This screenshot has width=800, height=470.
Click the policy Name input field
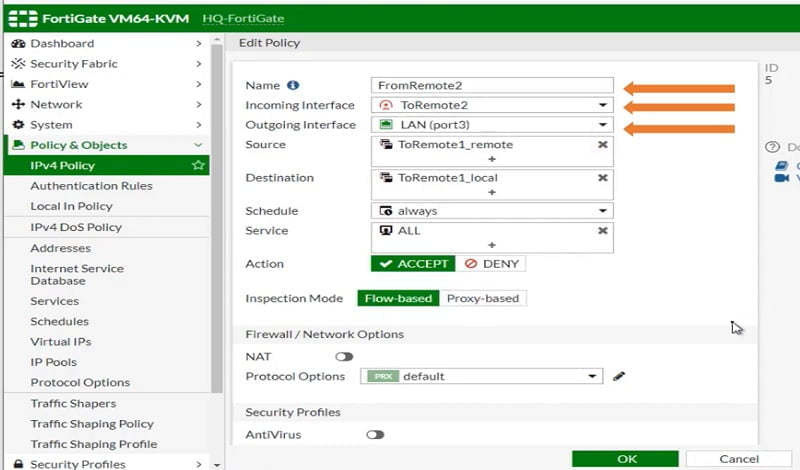(x=492, y=85)
